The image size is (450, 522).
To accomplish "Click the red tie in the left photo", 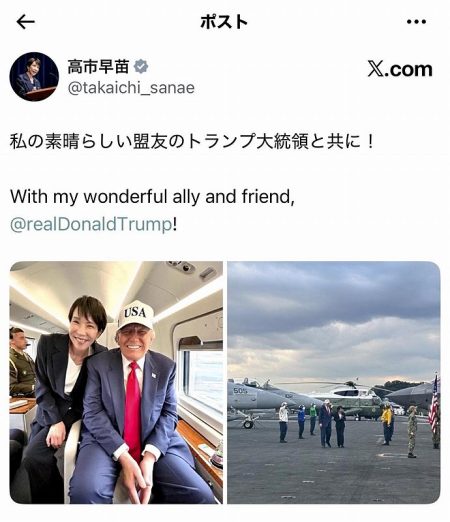I will click(x=133, y=410).
